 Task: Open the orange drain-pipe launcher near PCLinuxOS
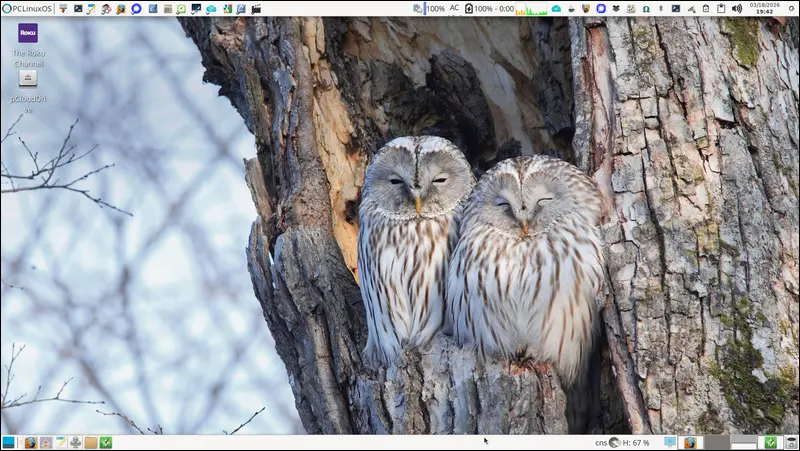coord(63,9)
